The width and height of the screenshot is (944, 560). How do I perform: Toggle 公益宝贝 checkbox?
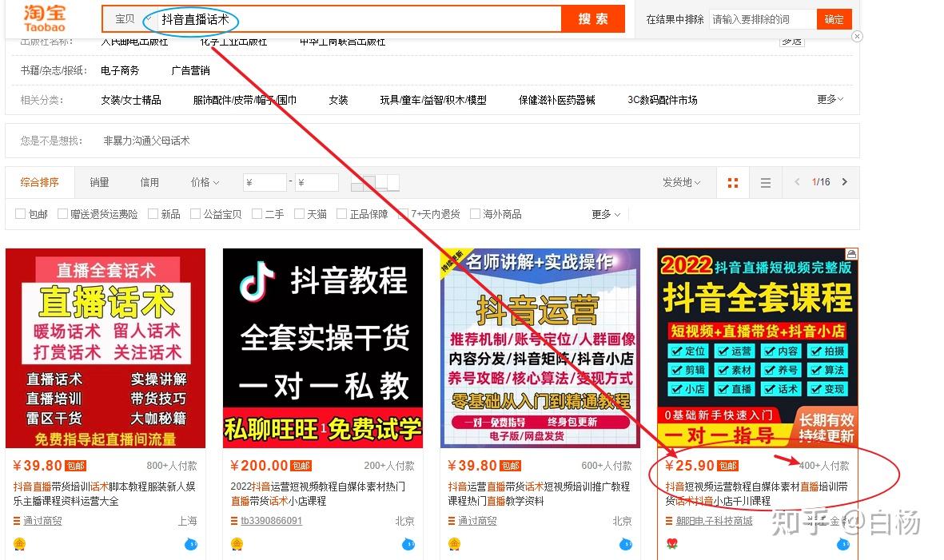pyautogui.click(x=195, y=213)
